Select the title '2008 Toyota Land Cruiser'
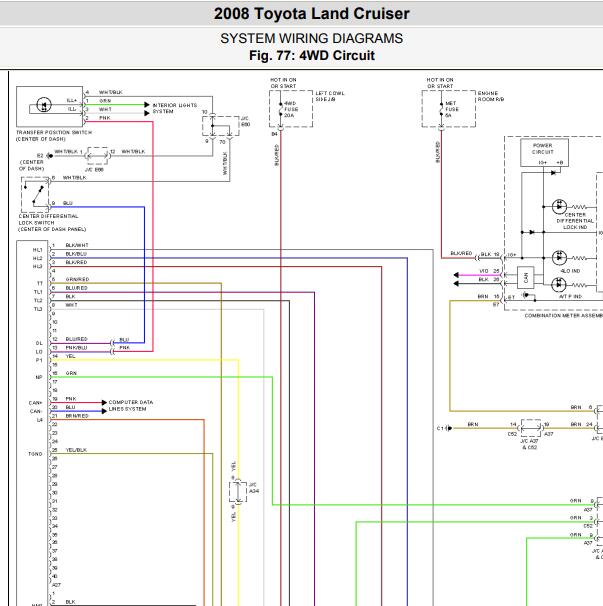This screenshot has height=606, width=603. point(312,14)
